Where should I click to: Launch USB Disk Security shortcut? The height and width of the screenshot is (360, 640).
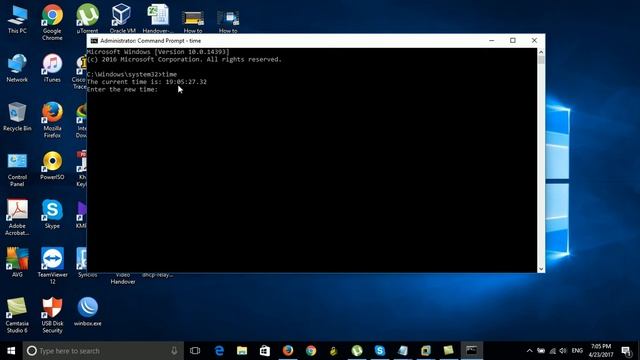pos(52,315)
